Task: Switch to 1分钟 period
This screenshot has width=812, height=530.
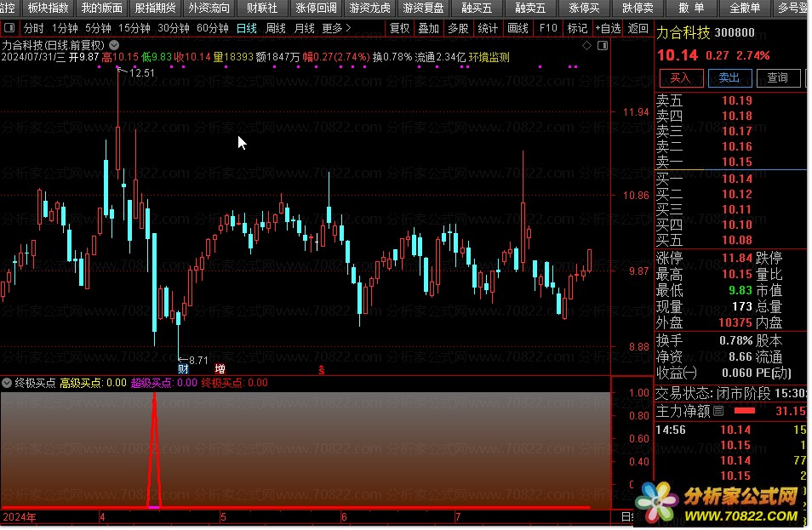Action: [65, 28]
